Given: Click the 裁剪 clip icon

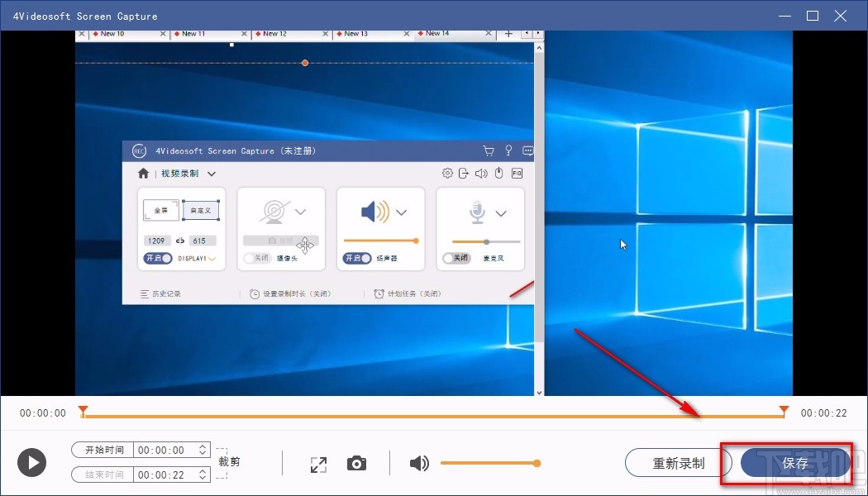Looking at the screenshot, I should 222,461.
